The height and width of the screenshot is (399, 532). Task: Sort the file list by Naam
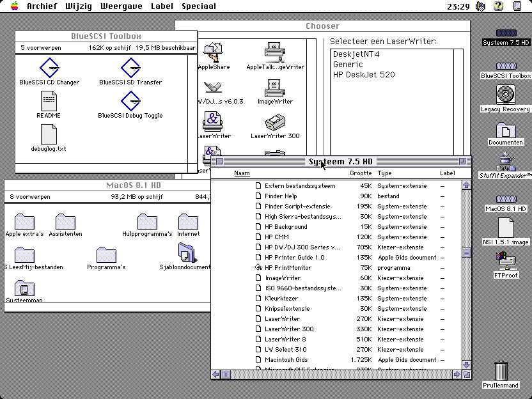tap(242, 173)
